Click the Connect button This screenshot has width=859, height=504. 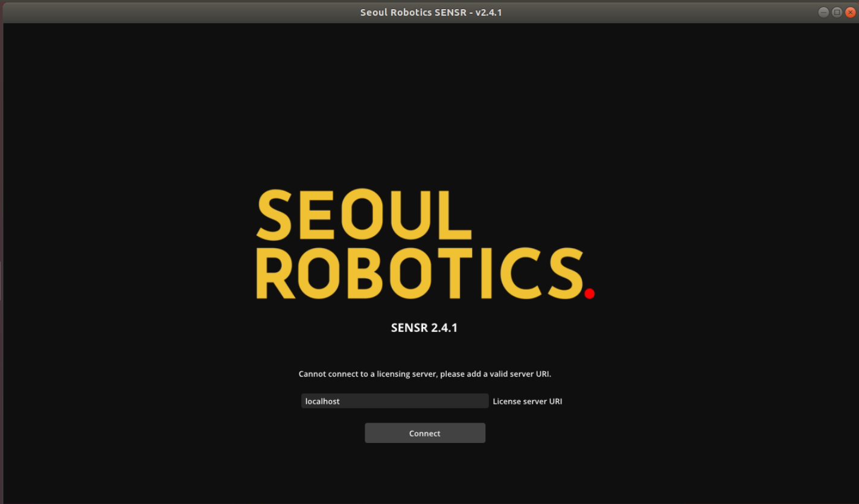(x=424, y=433)
